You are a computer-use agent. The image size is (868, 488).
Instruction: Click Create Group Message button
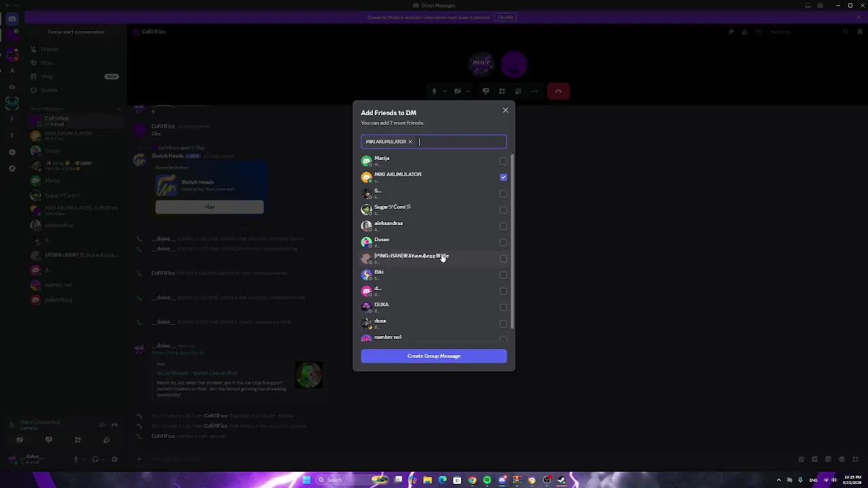(x=434, y=356)
